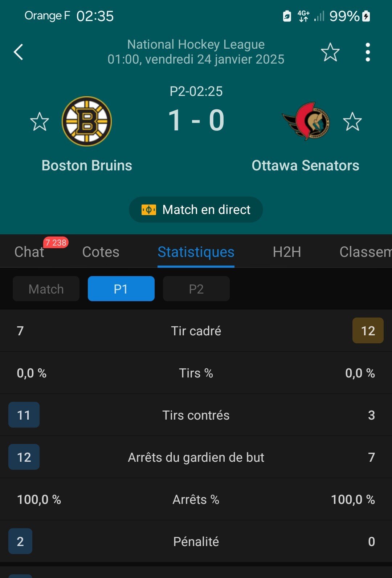
Task: Open the three-dot overflow menu
Action: point(368,52)
